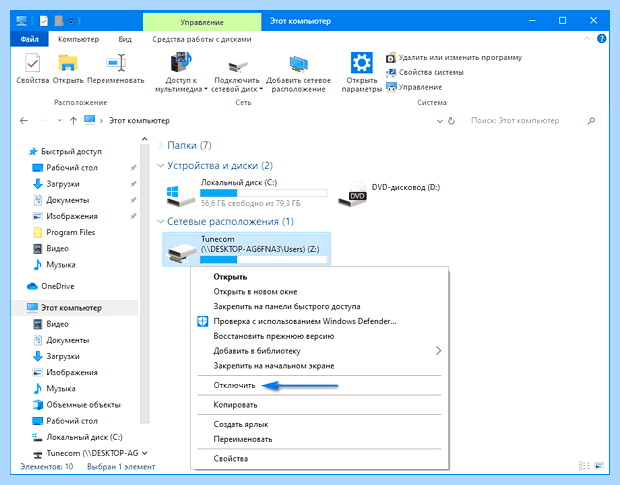Select Средства работы с дисками tab
The image size is (620, 485).
(202, 39)
